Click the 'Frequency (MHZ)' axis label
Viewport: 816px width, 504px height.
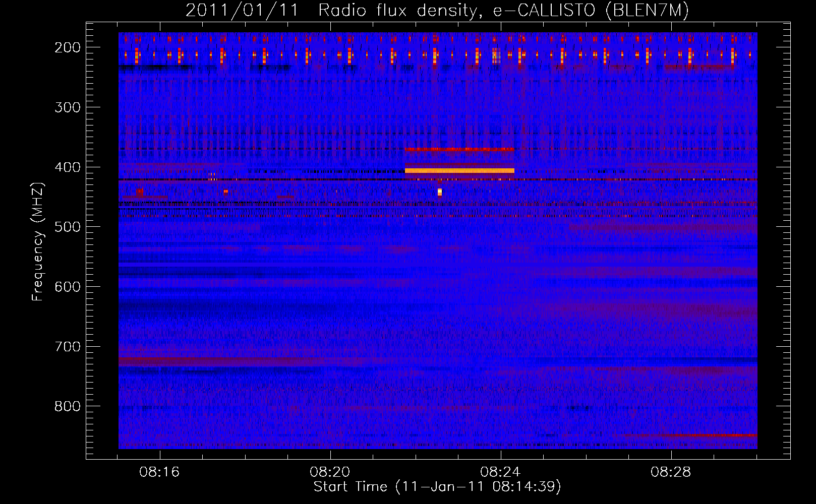[x=38, y=242]
